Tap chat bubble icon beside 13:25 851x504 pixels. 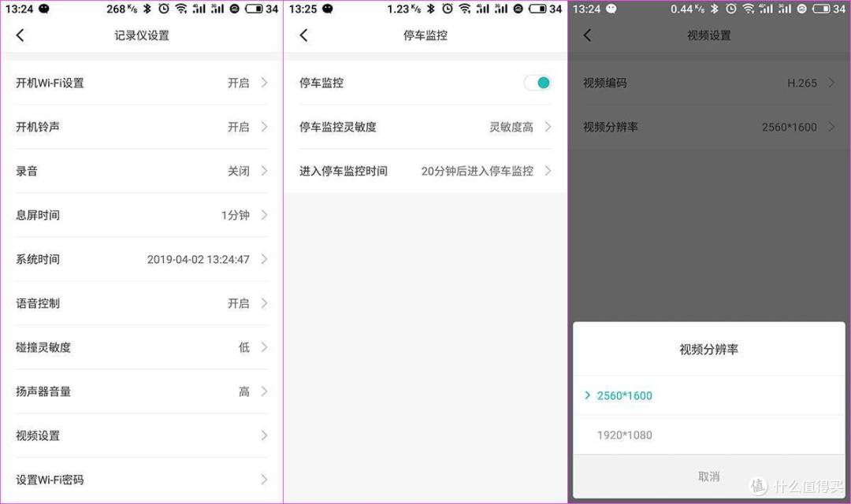coord(327,9)
